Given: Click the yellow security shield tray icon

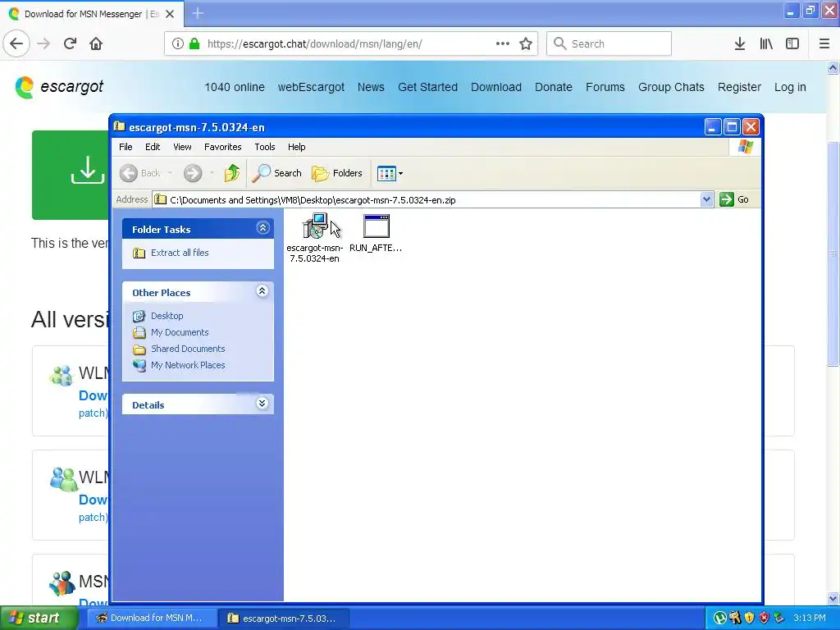Looking at the screenshot, I should pos(750,618).
